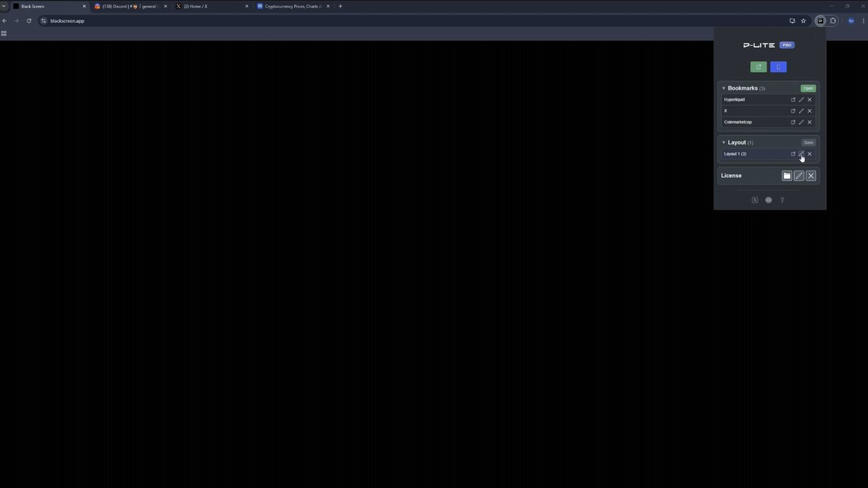Switch to the Home / X tab

pyautogui.click(x=213, y=6)
